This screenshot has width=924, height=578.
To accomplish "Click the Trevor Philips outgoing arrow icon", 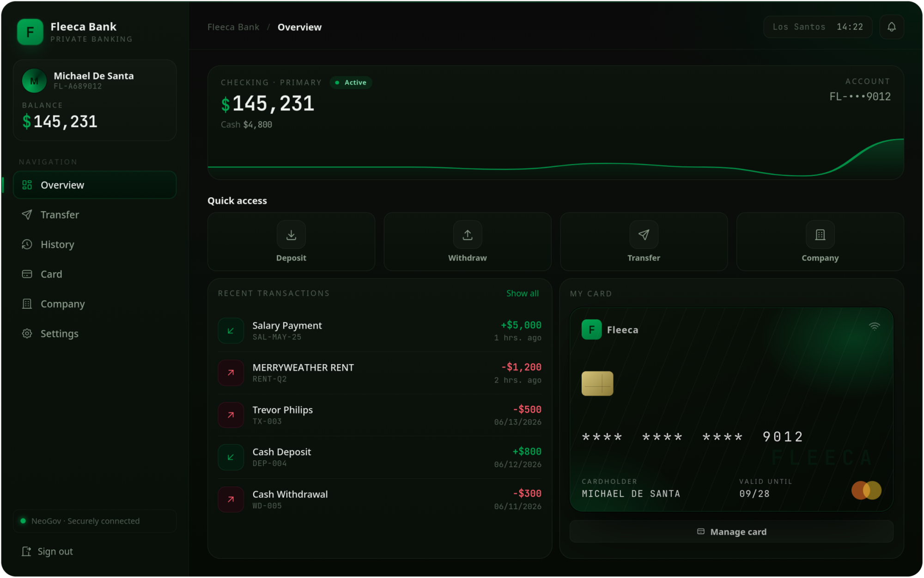I will [231, 415].
